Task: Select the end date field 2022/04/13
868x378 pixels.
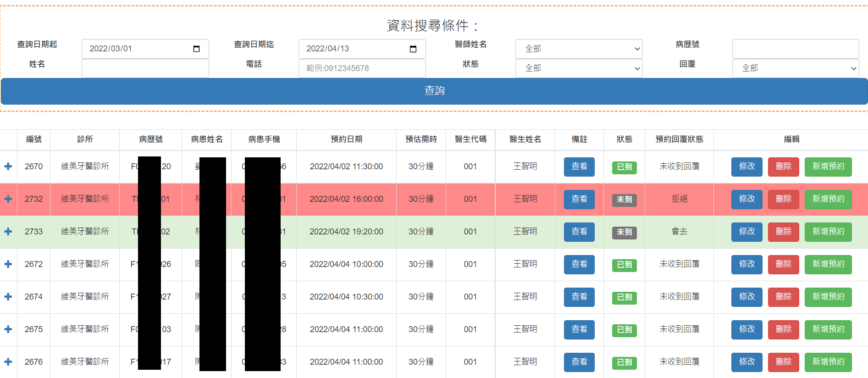Action: point(362,49)
